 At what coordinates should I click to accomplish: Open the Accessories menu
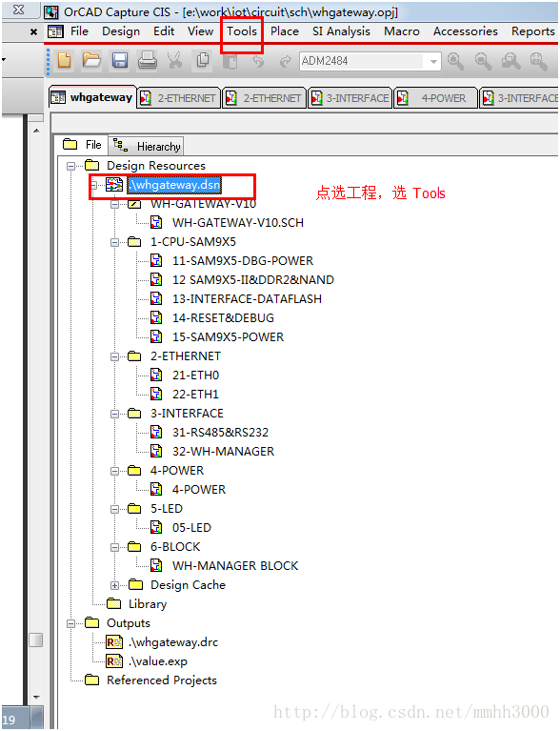[466, 31]
